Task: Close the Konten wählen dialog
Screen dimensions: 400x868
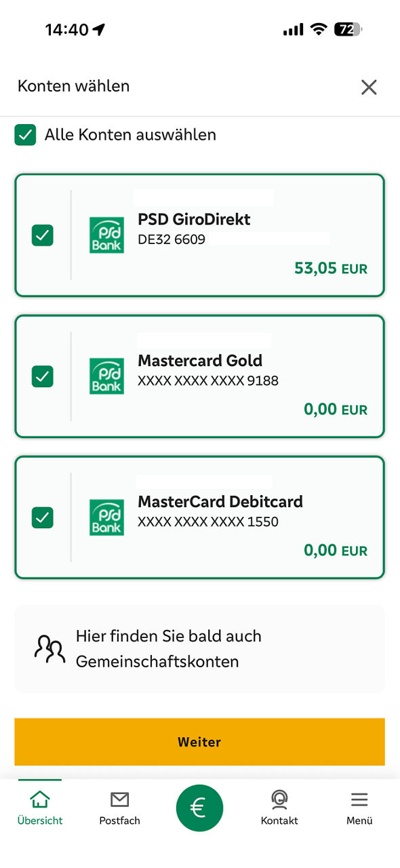Action: [368, 87]
